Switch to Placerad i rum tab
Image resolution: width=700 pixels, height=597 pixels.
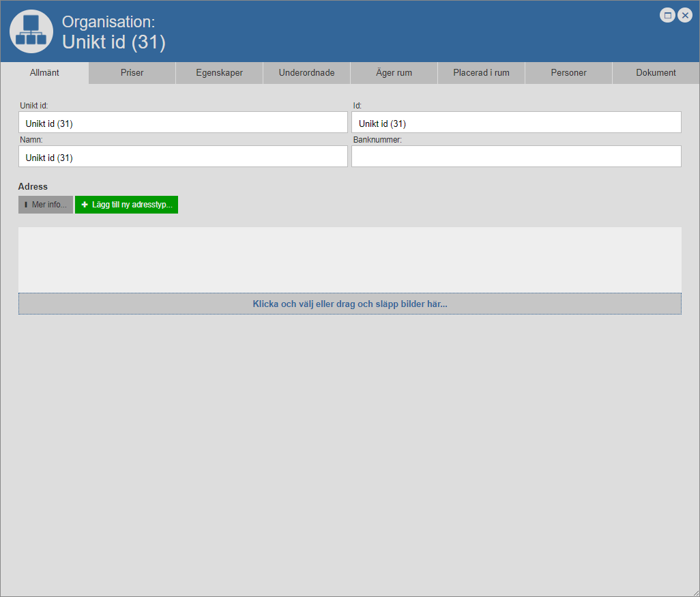481,73
